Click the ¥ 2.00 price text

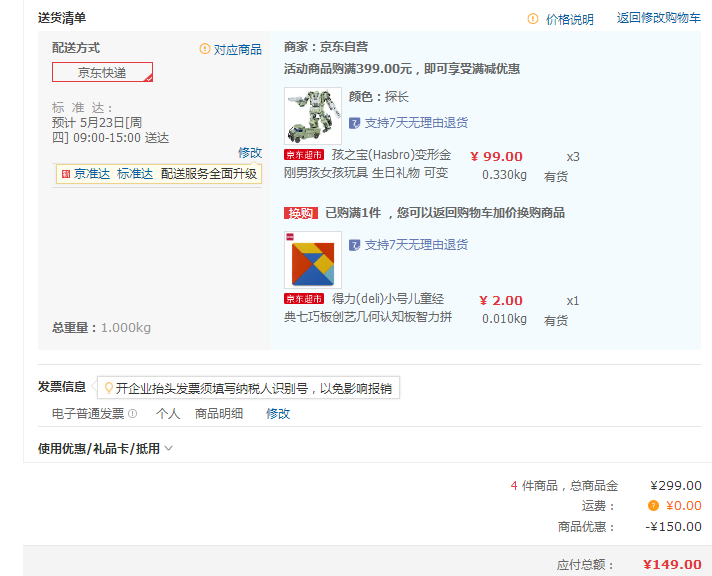[x=501, y=300]
